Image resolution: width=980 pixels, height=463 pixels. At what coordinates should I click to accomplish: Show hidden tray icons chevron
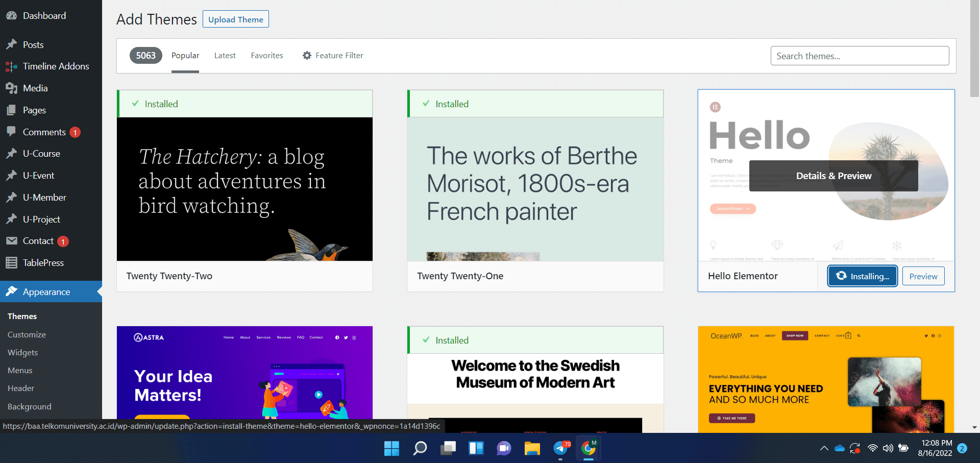824,448
